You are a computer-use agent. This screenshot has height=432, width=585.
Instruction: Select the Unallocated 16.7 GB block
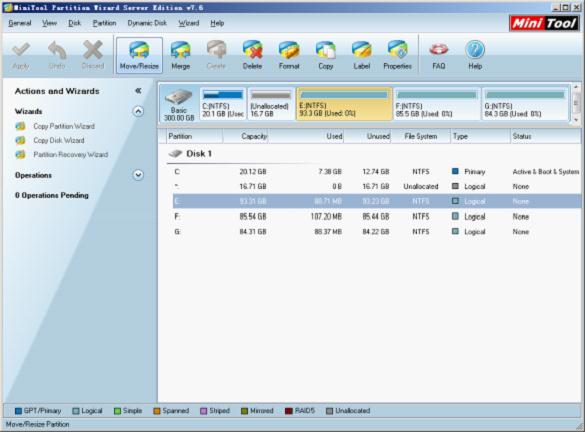pyautogui.click(x=270, y=104)
